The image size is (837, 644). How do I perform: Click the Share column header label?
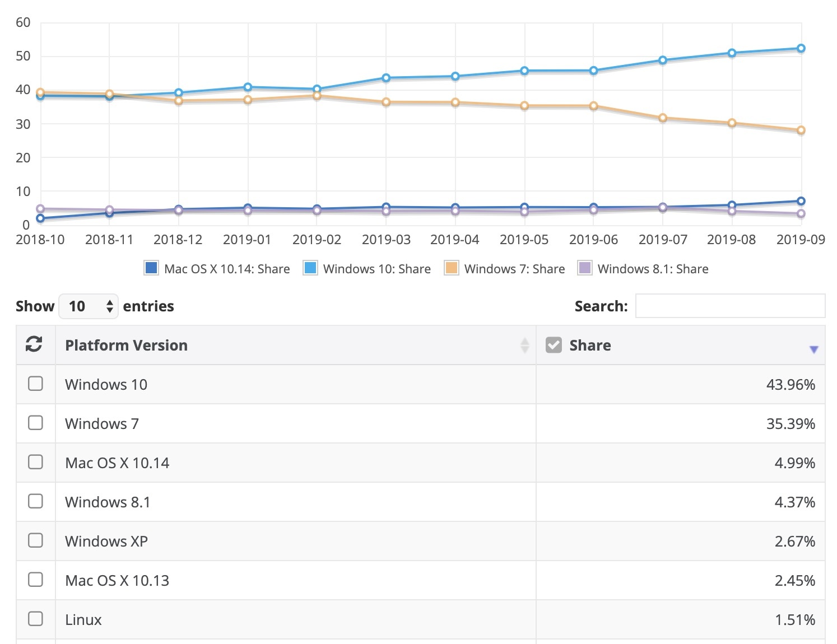pos(590,345)
